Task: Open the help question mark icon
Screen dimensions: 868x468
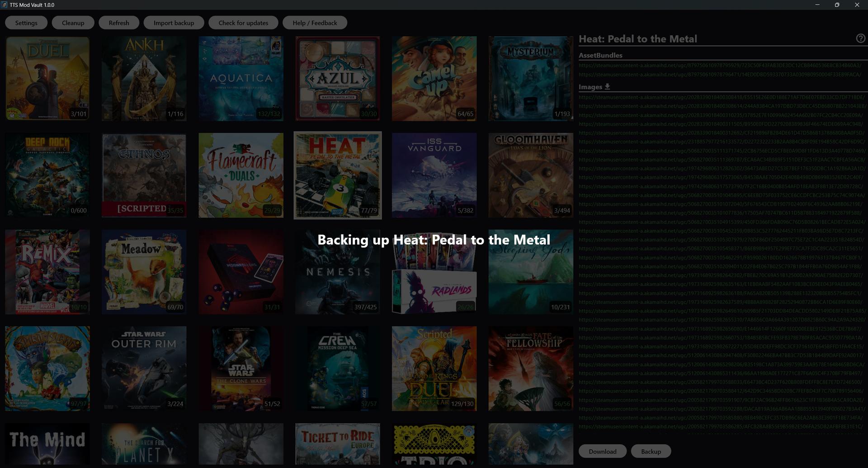Action: click(861, 38)
